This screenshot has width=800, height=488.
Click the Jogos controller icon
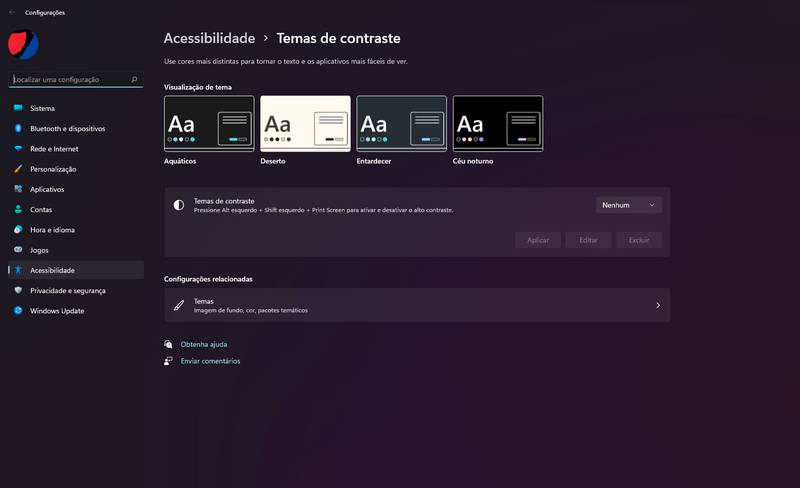tap(18, 250)
